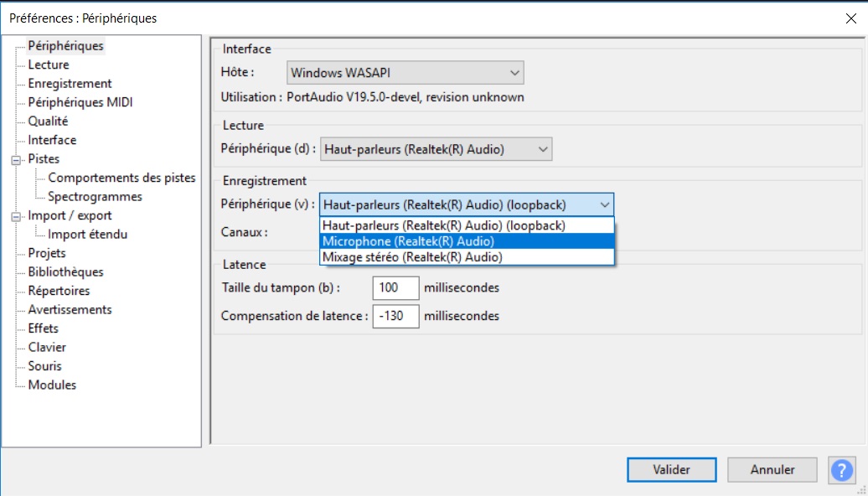Open Spectrogrammes settings in the tree

[95, 197]
